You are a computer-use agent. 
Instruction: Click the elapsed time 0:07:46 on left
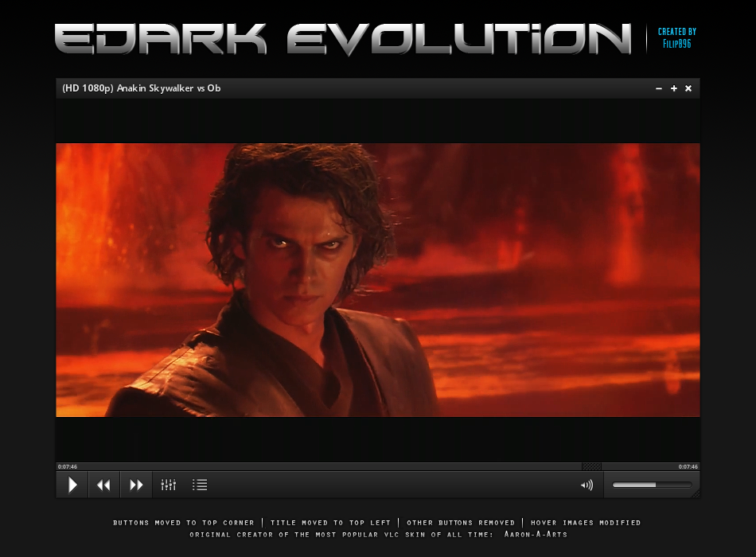pyautogui.click(x=68, y=467)
